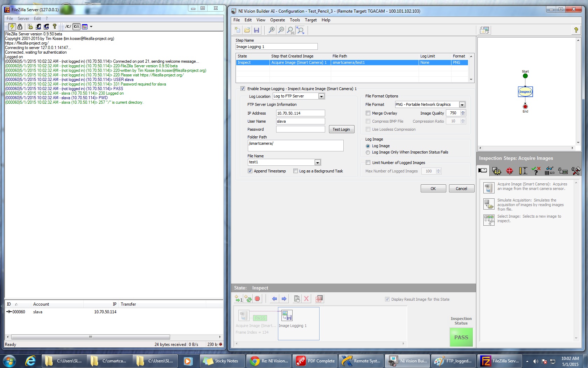588x368 pixels.
Task: Click the Highlight Step overlay icon
Action: coord(319,299)
